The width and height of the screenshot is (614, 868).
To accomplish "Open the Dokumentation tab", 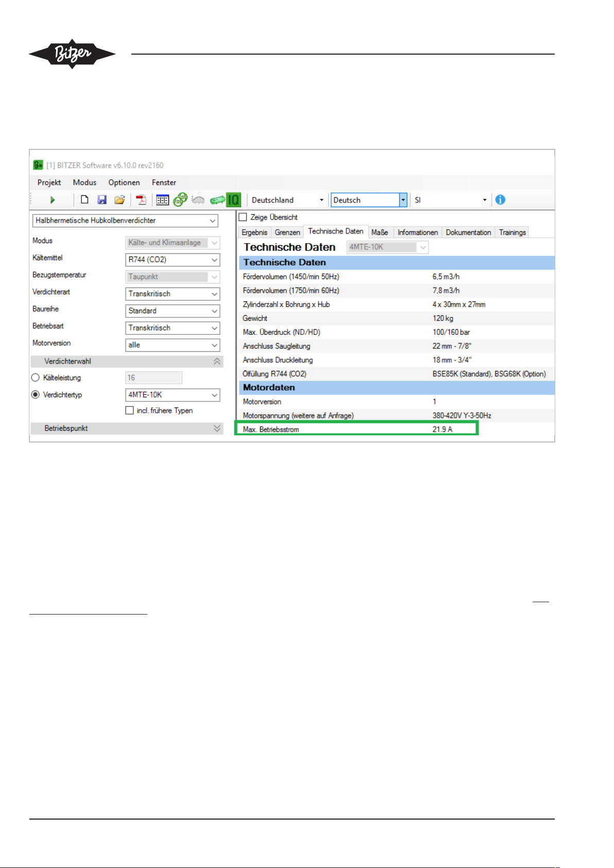I will click(468, 232).
